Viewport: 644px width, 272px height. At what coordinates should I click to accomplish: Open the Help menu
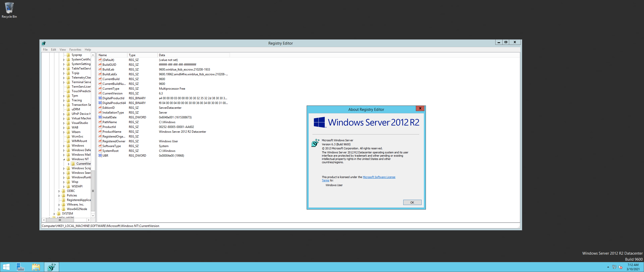[x=88, y=50]
